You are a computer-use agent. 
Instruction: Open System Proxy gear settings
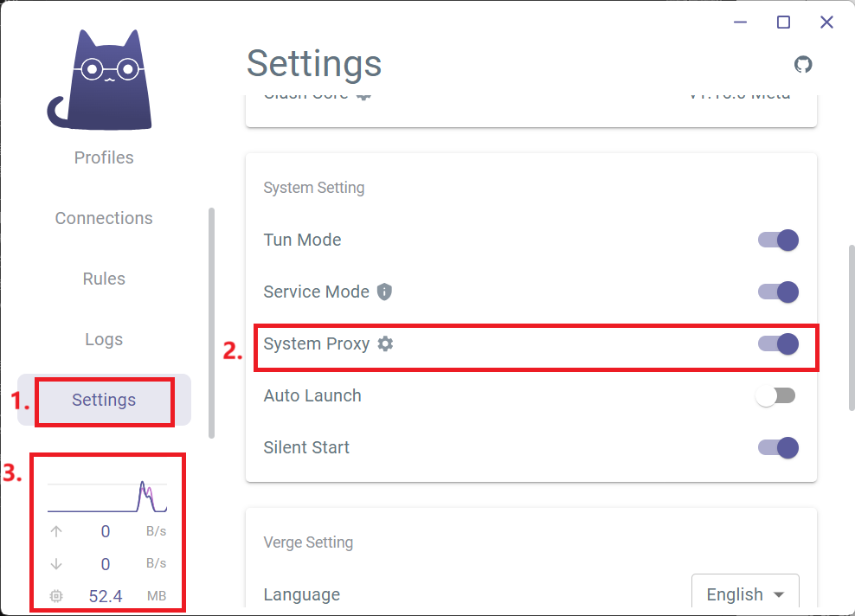[385, 344]
